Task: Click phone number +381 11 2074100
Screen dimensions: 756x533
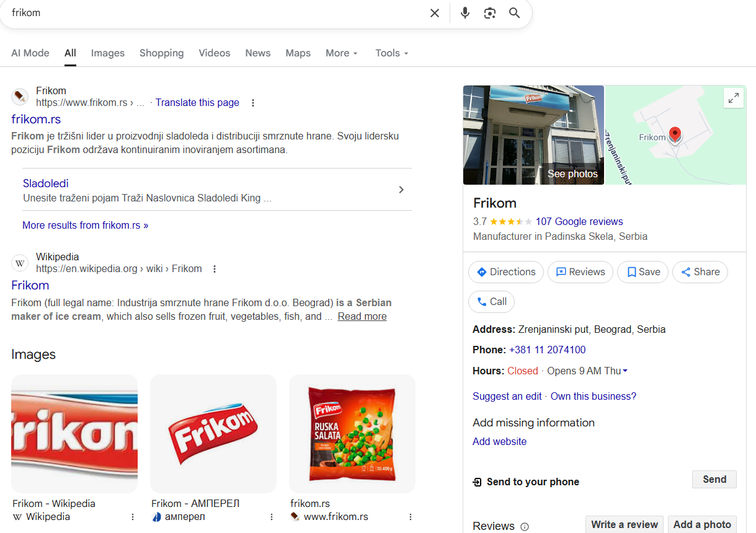Action: (547, 350)
